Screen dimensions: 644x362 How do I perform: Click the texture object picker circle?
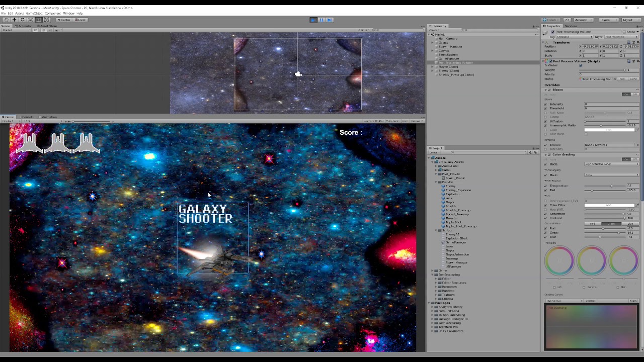[637, 145]
